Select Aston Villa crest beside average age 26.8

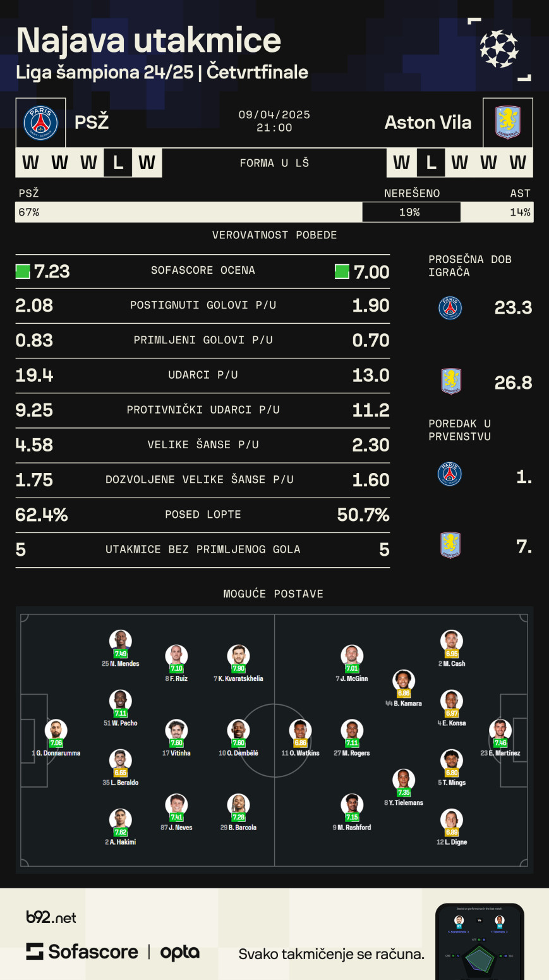click(x=450, y=381)
